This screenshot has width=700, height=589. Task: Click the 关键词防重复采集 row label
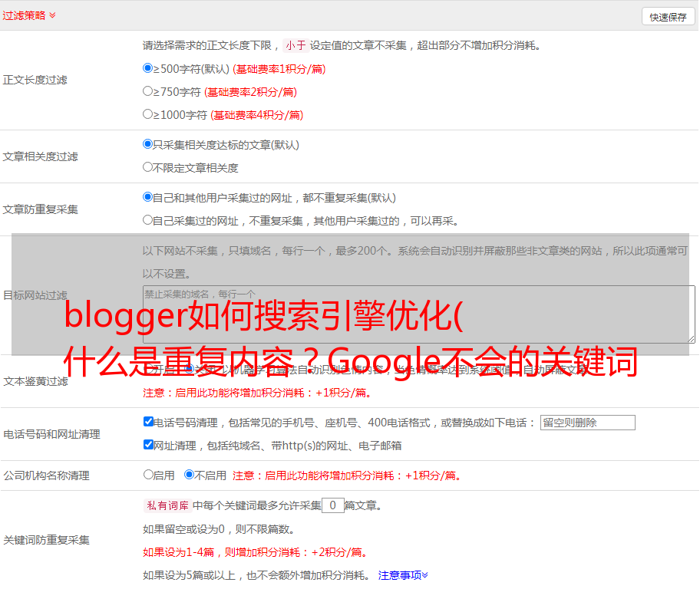(x=46, y=540)
